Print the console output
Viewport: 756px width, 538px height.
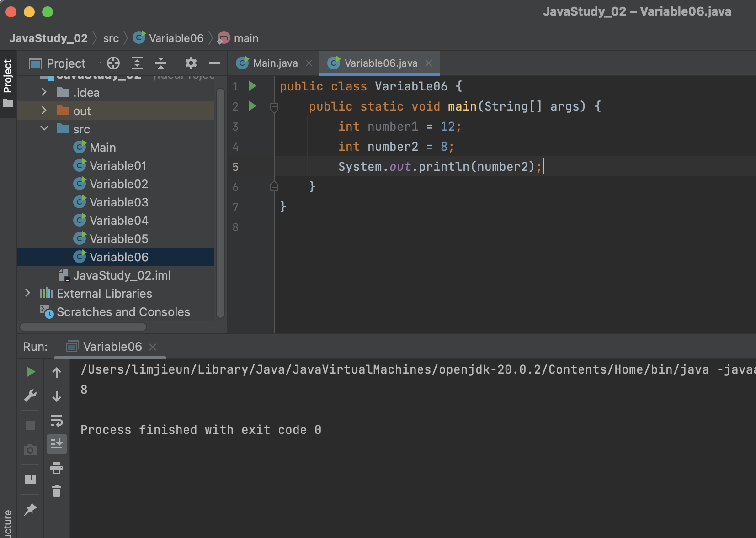57,468
